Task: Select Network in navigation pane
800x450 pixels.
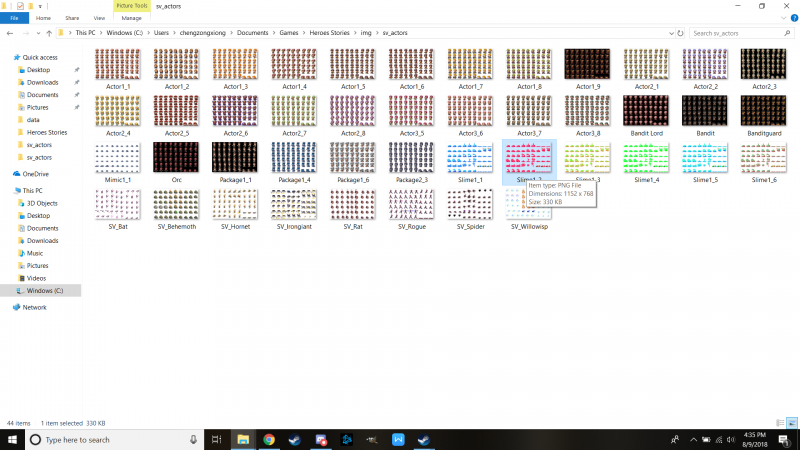Action: pos(34,308)
